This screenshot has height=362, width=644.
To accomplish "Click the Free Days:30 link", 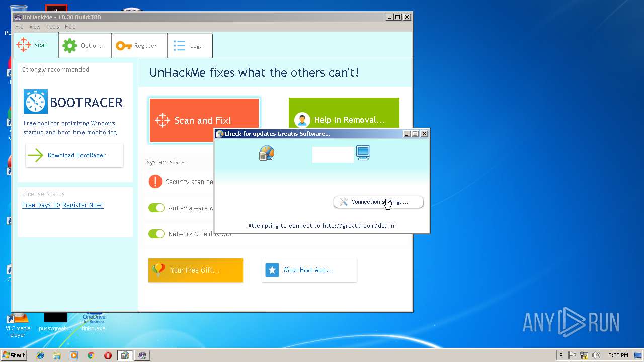I will click(41, 205).
